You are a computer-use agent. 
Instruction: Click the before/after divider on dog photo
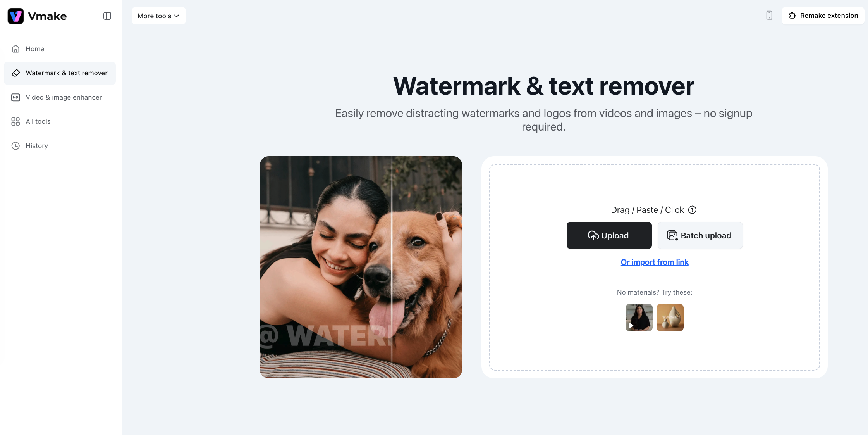click(x=391, y=267)
